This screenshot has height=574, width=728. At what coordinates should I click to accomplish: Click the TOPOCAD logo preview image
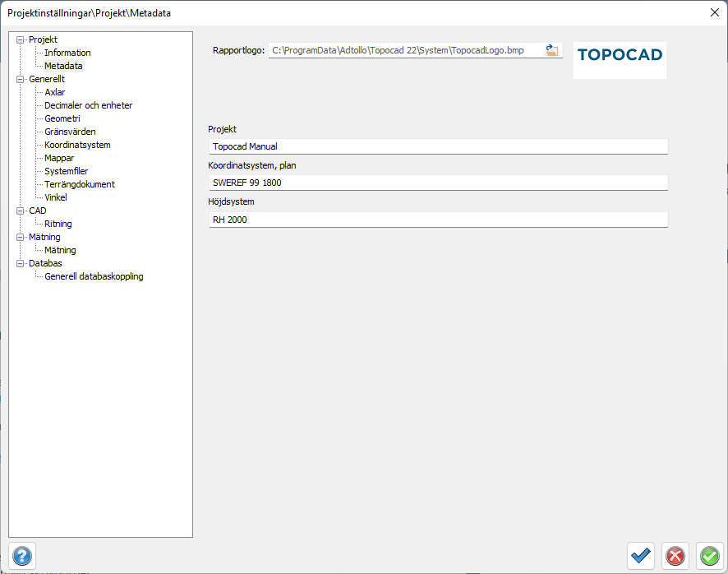(620, 56)
